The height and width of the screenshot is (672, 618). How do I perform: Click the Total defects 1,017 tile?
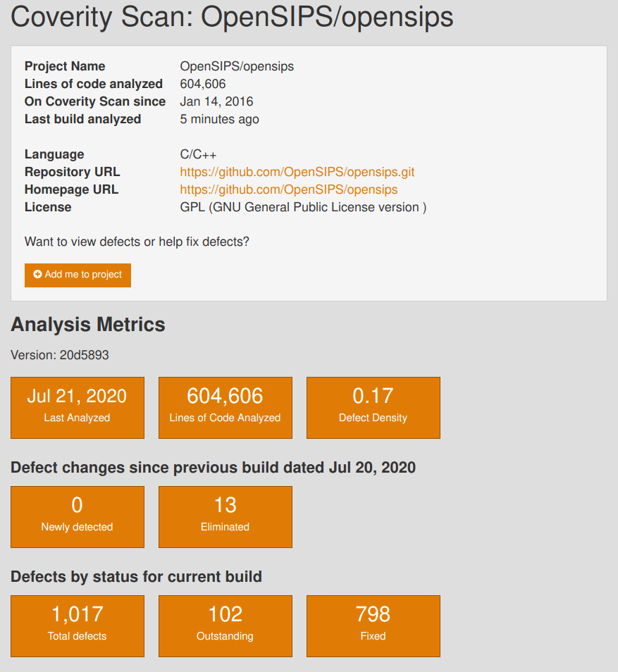(x=78, y=626)
